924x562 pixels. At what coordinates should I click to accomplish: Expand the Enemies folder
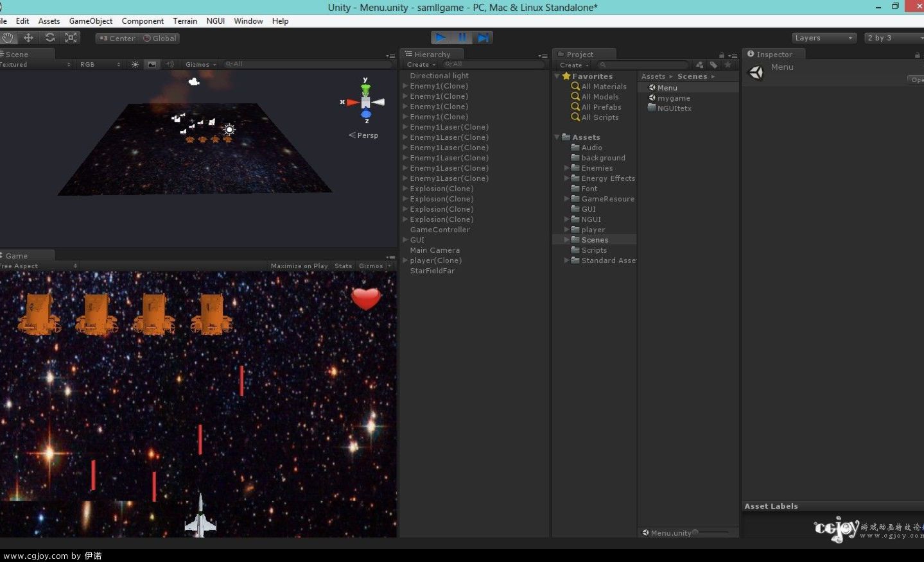click(x=566, y=168)
